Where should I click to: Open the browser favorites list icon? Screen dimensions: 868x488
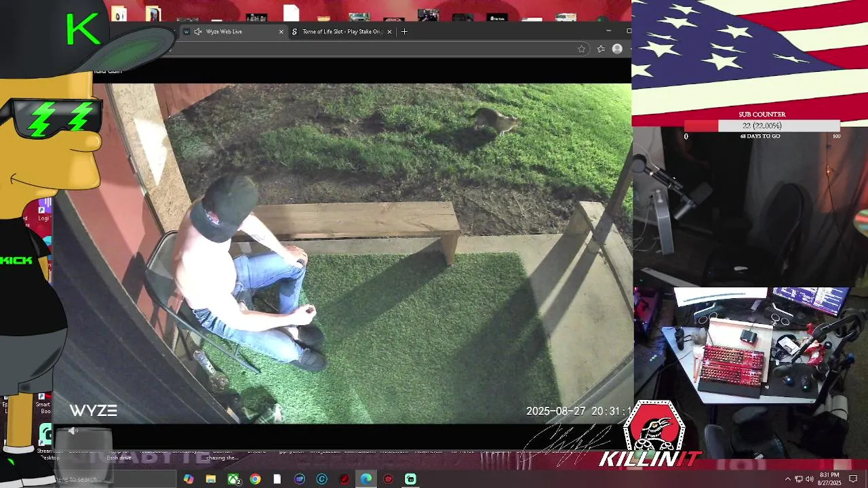(600, 49)
